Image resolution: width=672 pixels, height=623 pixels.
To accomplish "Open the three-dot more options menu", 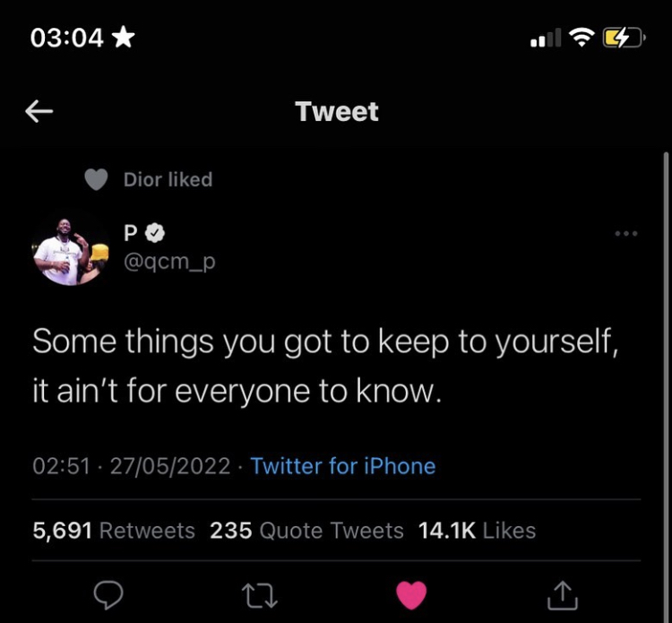I will (626, 233).
